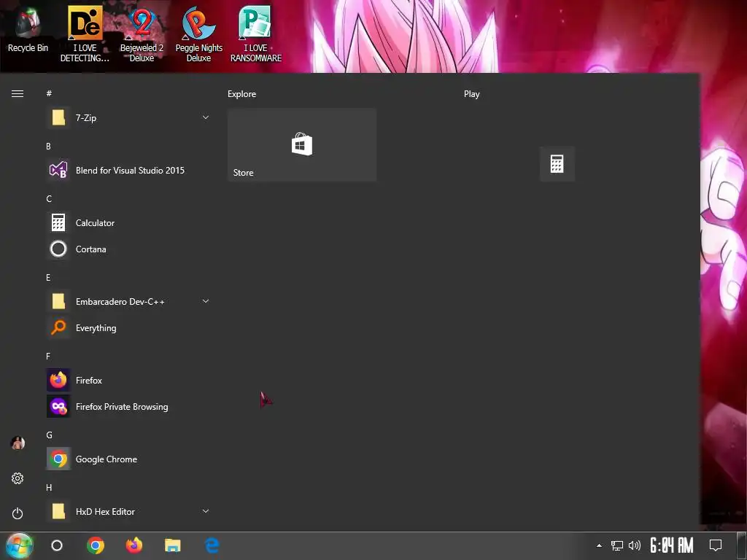Click the B letter header
The height and width of the screenshot is (560, 747).
48,146
